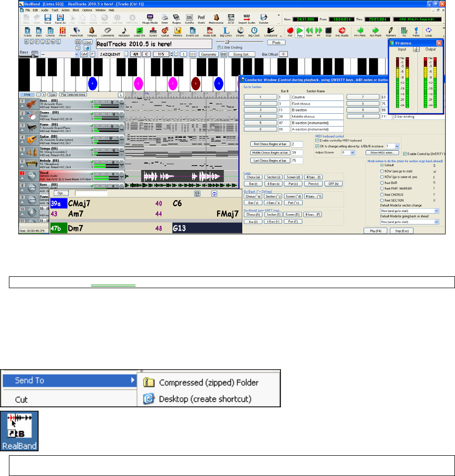Open the VU meters toolbar icon
This screenshot has height=476, width=455.
click(404, 32)
